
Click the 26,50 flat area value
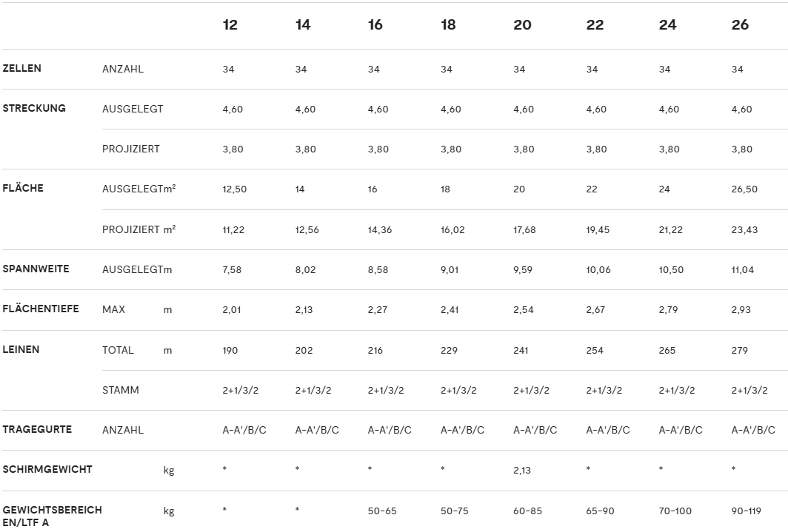click(x=744, y=189)
